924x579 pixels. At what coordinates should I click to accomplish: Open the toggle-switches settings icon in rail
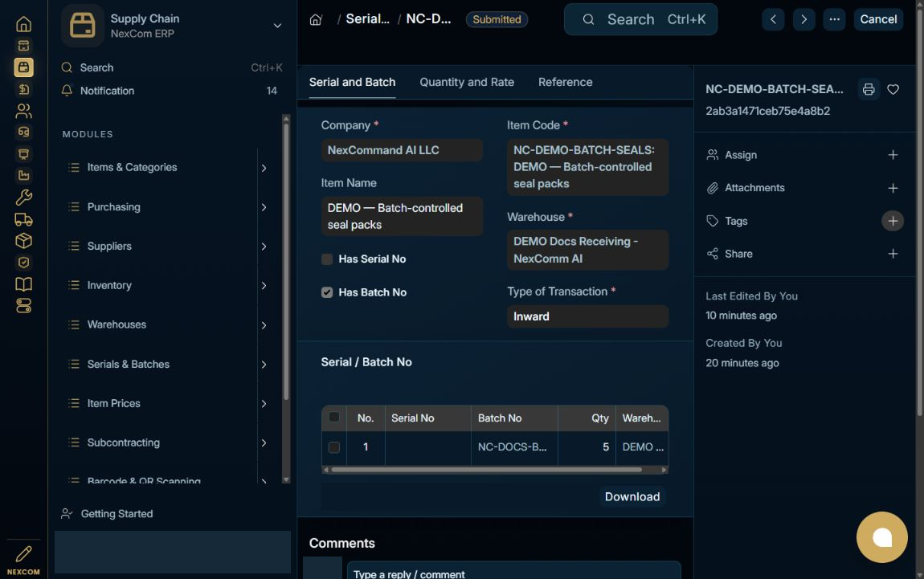click(23, 306)
